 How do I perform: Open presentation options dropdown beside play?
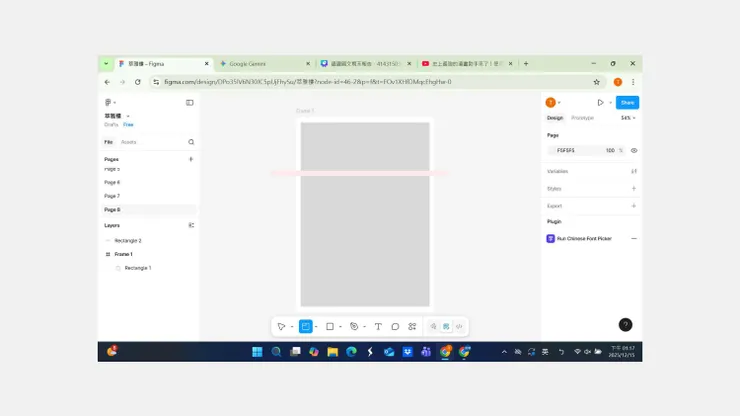click(x=610, y=102)
